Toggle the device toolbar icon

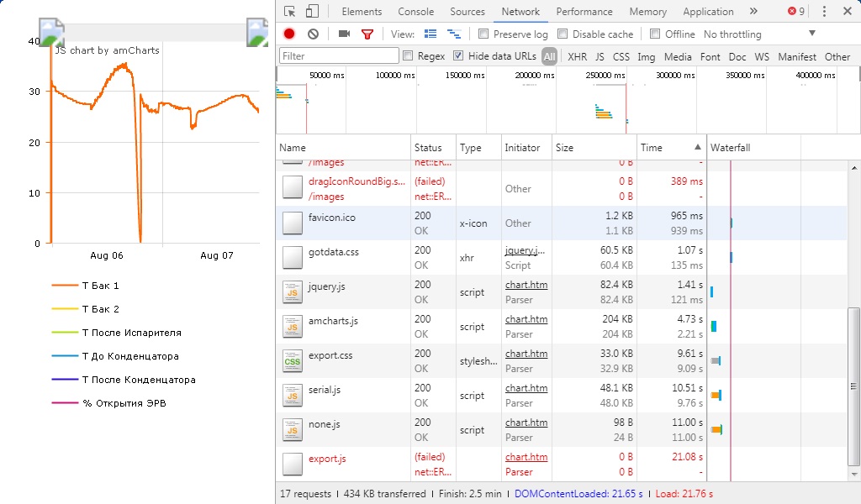312,12
